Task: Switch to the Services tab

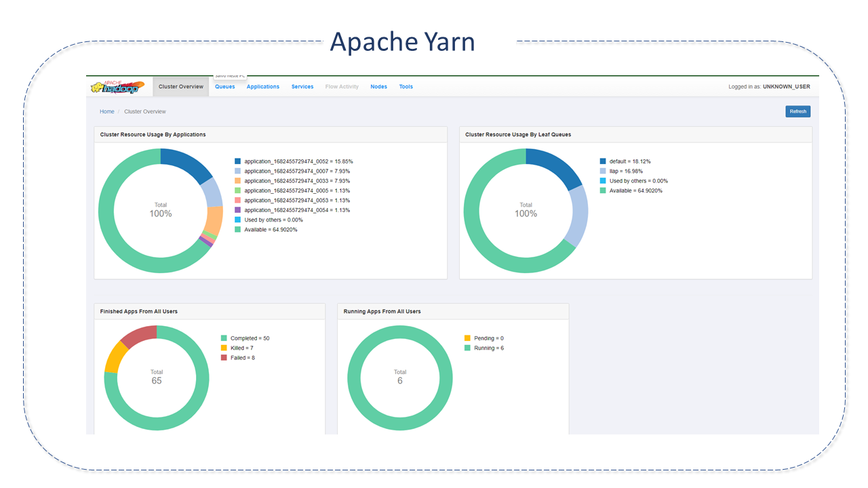Action: click(302, 87)
